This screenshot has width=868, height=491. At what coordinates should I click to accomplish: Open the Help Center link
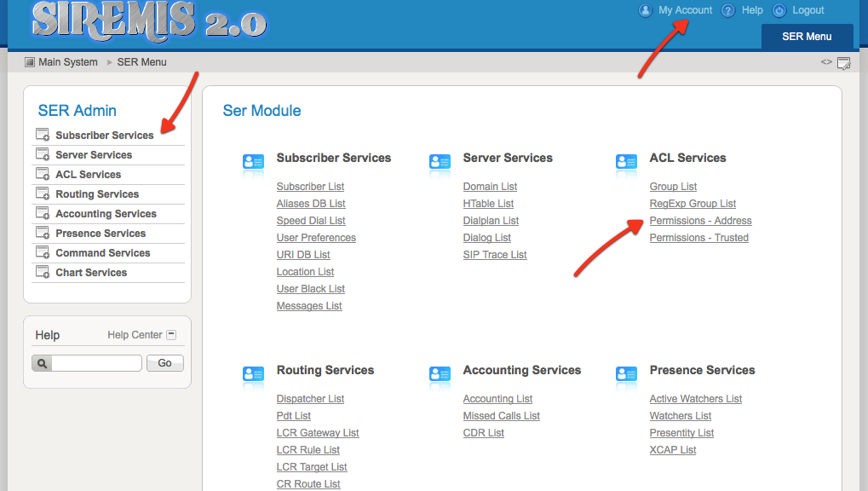pyautogui.click(x=135, y=335)
